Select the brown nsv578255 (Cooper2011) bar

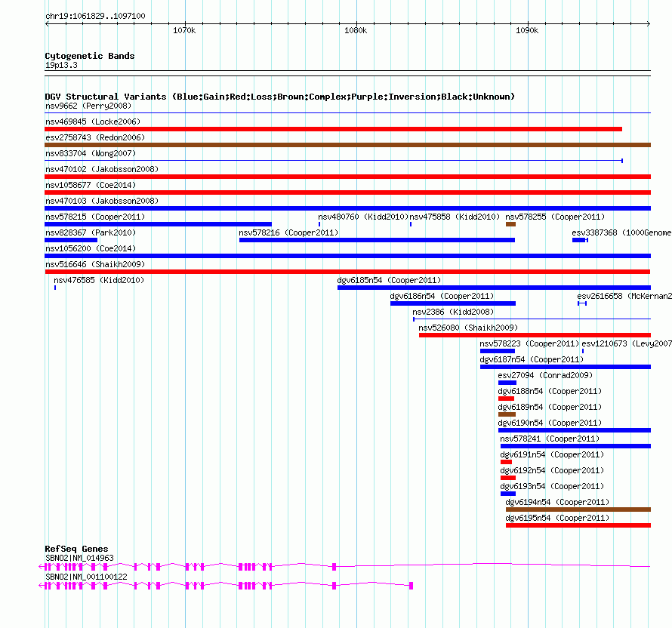tap(510, 224)
